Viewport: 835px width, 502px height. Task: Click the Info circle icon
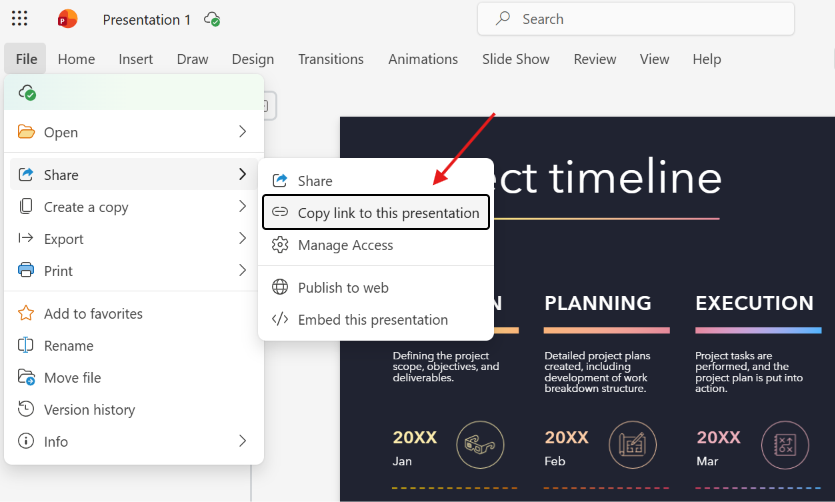coord(26,441)
